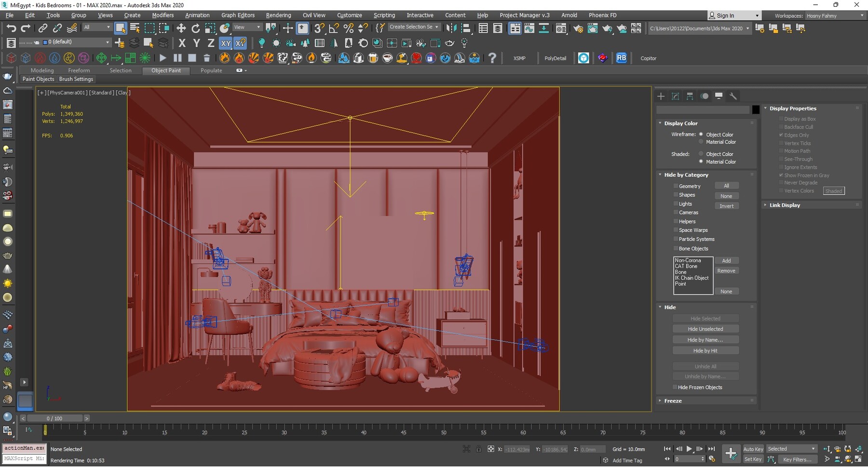
Task: Select the Select and Move tool
Action: 181,27
